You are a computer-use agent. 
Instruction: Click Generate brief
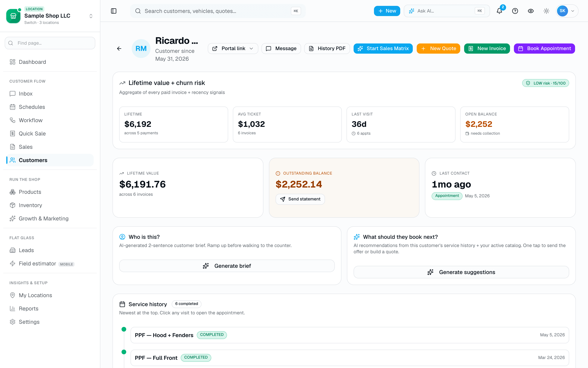227,266
